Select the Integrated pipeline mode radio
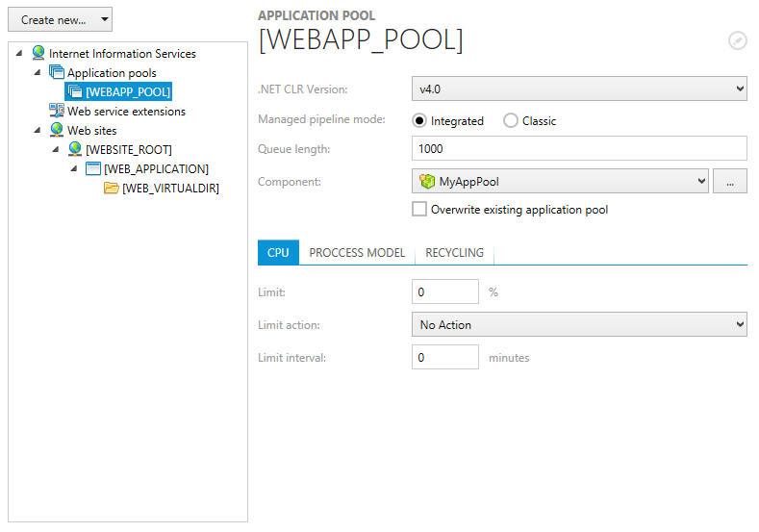This screenshot has height=532, width=759. 419,121
